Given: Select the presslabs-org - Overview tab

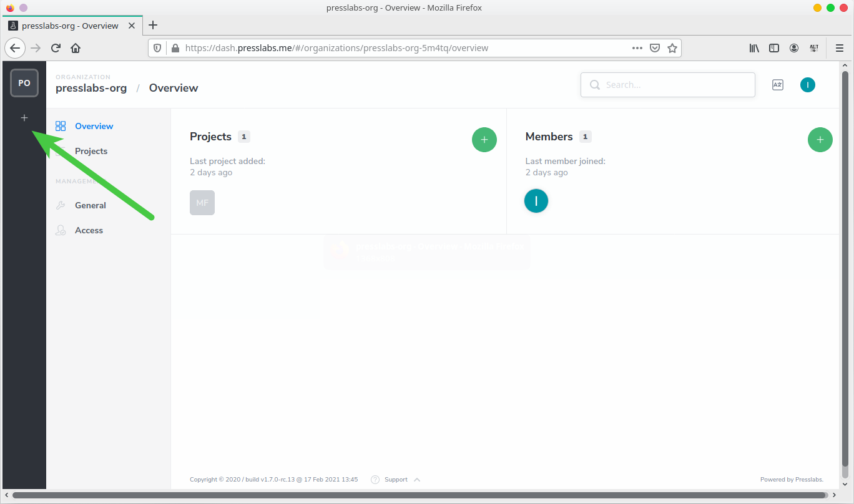Looking at the screenshot, I should pos(73,26).
